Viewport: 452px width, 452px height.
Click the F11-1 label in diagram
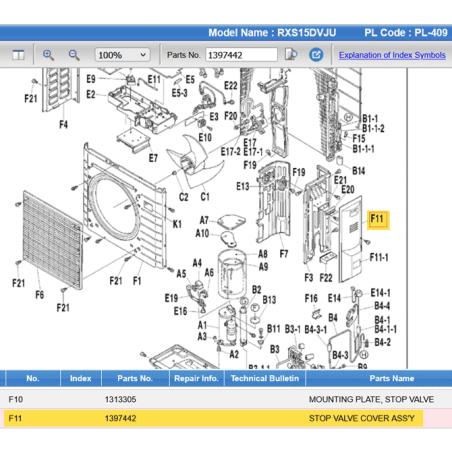point(379,257)
